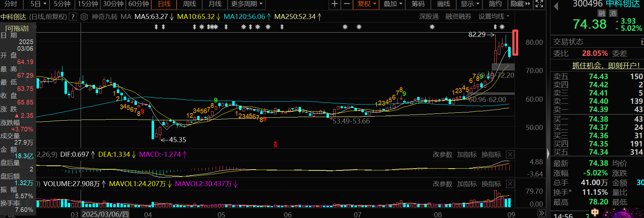Jump to latest with double-arrow icon
The image size is (644, 218).
point(541,213)
